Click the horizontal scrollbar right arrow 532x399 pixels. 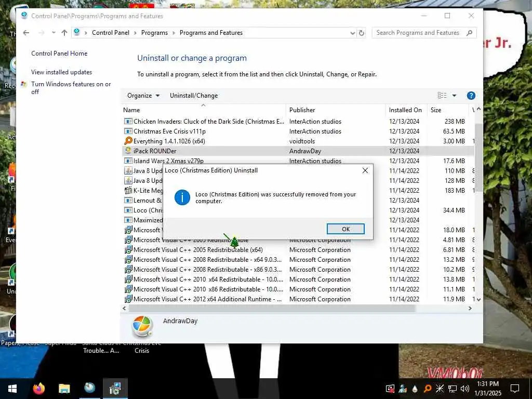click(470, 309)
